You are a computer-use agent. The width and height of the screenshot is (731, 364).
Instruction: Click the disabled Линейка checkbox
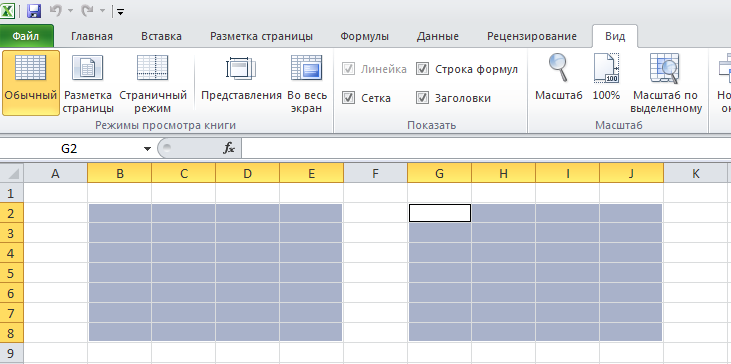click(x=348, y=69)
